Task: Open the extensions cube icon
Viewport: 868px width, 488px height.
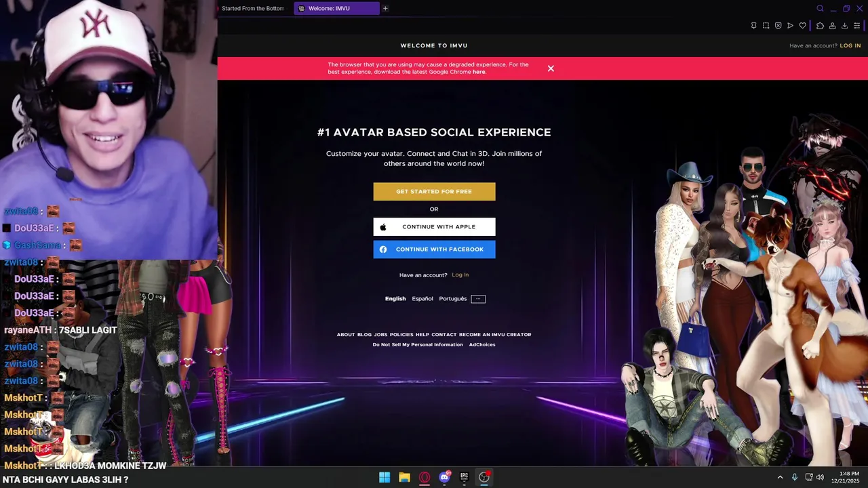Action: point(820,26)
